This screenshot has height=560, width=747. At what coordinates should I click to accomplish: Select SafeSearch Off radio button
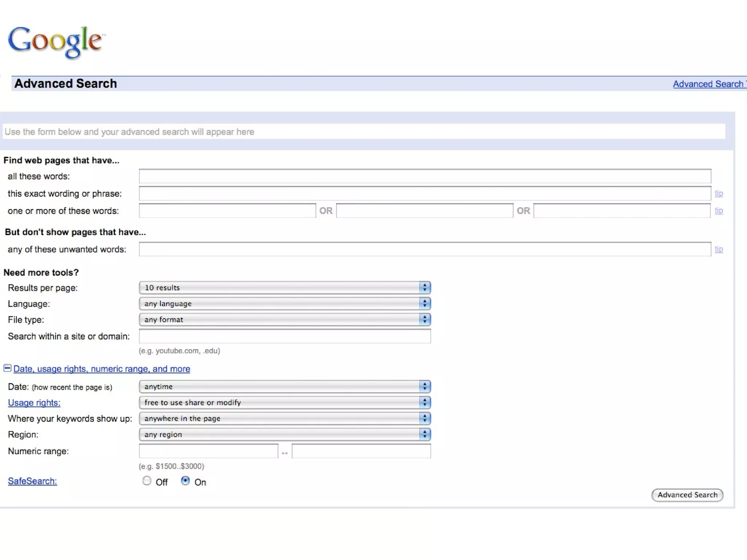click(147, 481)
